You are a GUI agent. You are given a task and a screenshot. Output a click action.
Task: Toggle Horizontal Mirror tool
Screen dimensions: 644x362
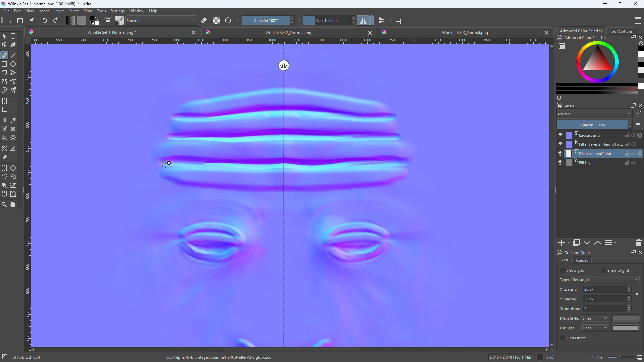[363, 20]
